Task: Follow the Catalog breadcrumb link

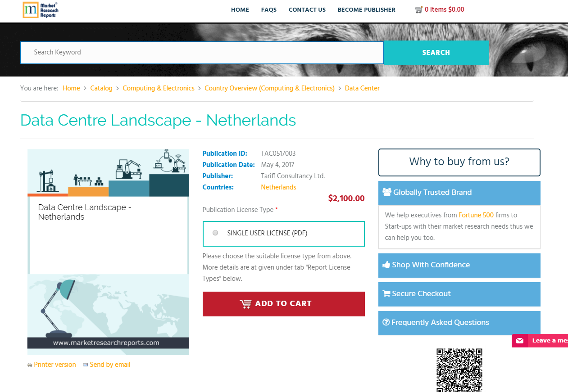Action: tap(101, 88)
